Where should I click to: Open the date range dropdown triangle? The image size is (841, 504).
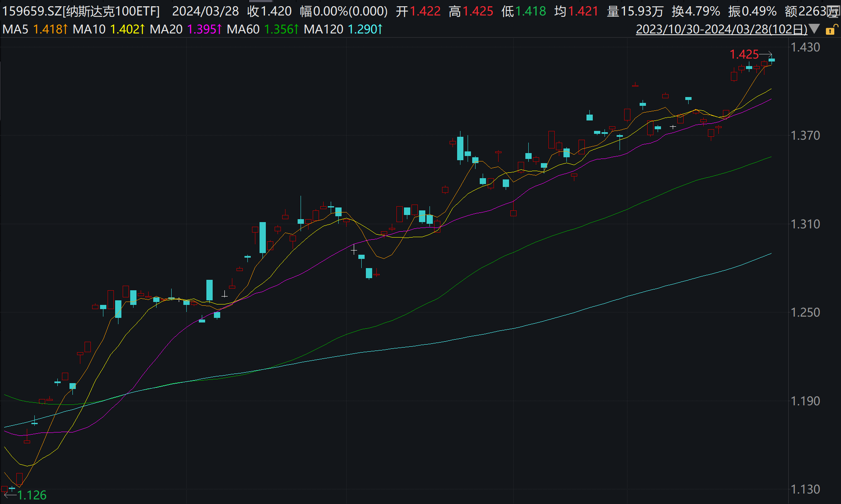click(x=814, y=29)
